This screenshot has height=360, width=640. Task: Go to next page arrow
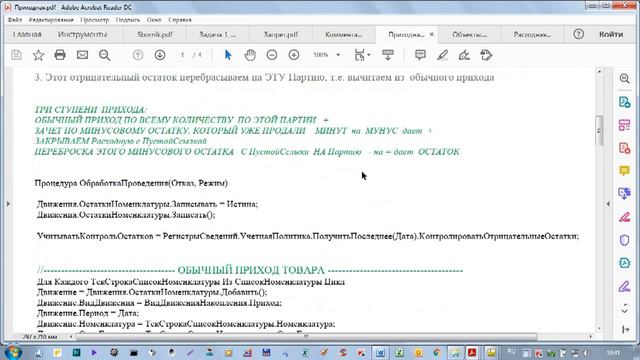[160, 55]
